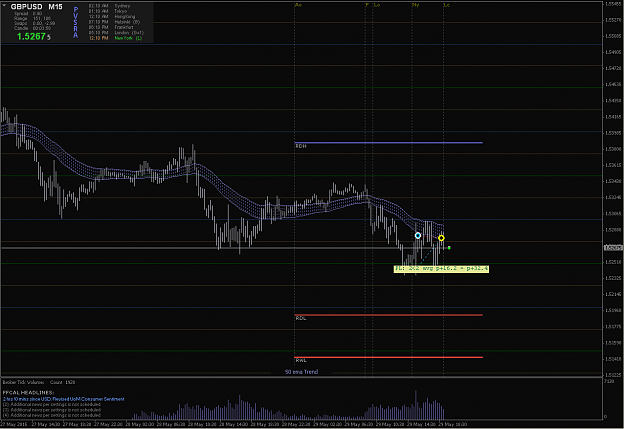This screenshot has width=625, height=429.
Task: Click the London session clock row
Action: click(116, 33)
